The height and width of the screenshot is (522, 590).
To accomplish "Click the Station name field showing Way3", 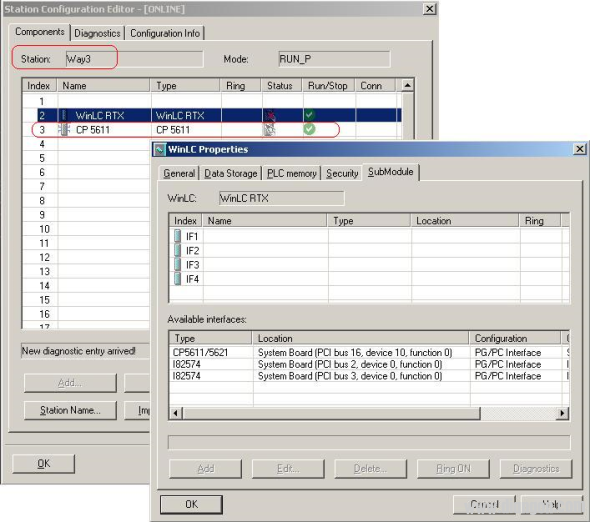I will point(134,59).
